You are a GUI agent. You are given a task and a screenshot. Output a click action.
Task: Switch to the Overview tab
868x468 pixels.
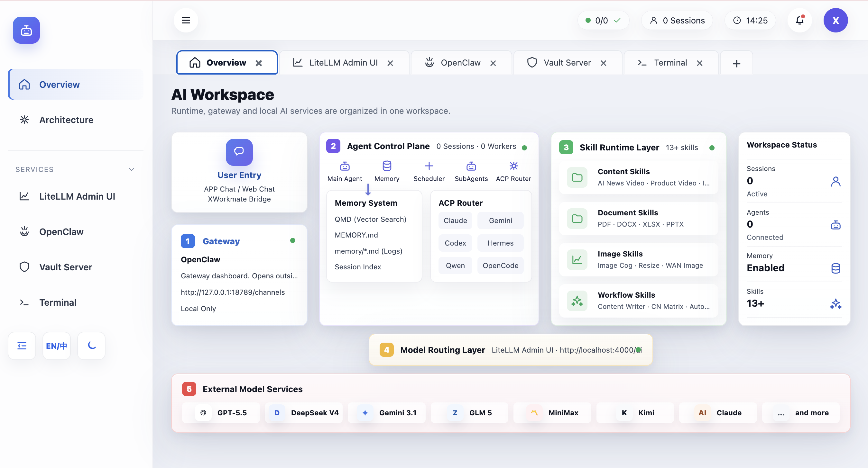(x=227, y=63)
